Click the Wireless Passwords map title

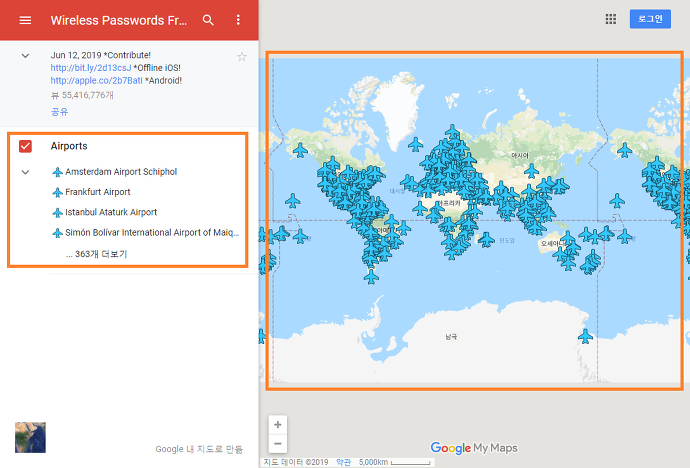(118, 20)
